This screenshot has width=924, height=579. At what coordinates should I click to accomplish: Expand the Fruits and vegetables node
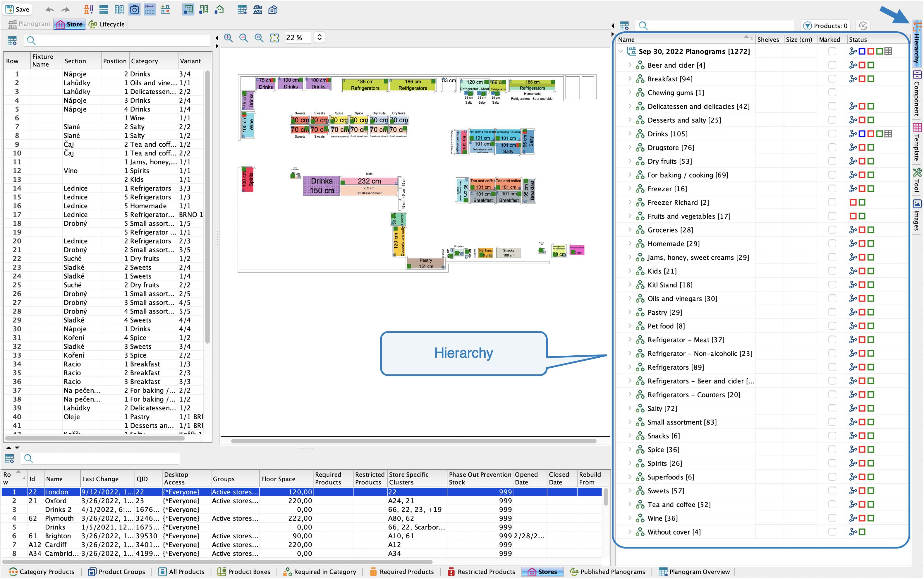(630, 216)
